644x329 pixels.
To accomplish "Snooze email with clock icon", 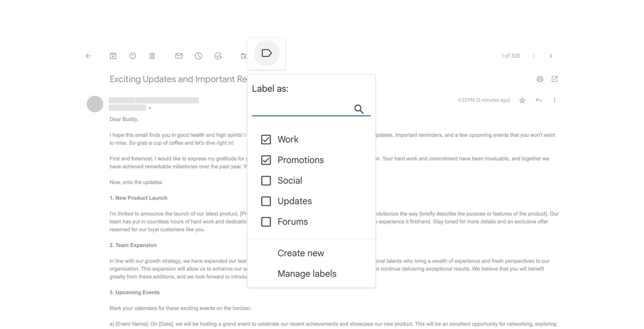I will [x=198, y=56].
